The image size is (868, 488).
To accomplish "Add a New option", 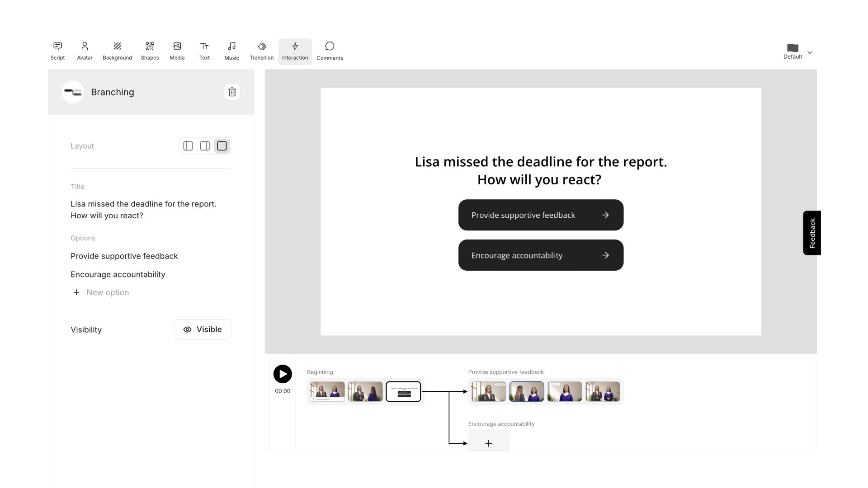I will pos(101,292).
